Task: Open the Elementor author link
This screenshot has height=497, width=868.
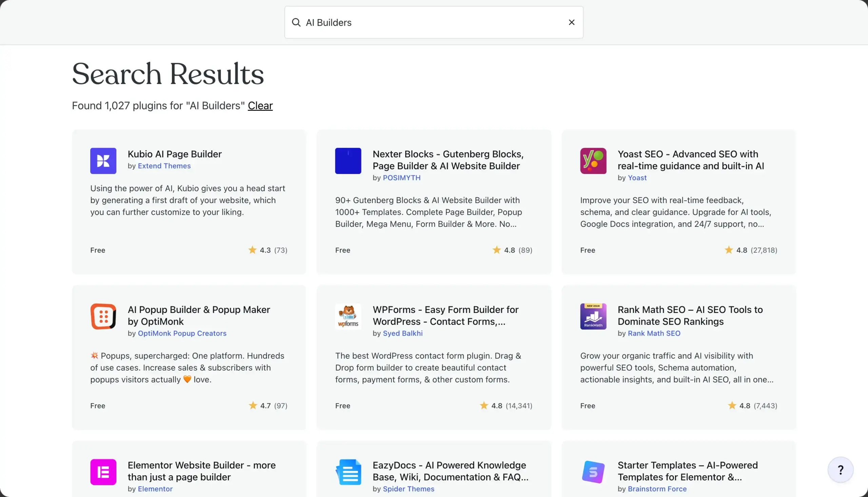Action: [x=155, y=489]
